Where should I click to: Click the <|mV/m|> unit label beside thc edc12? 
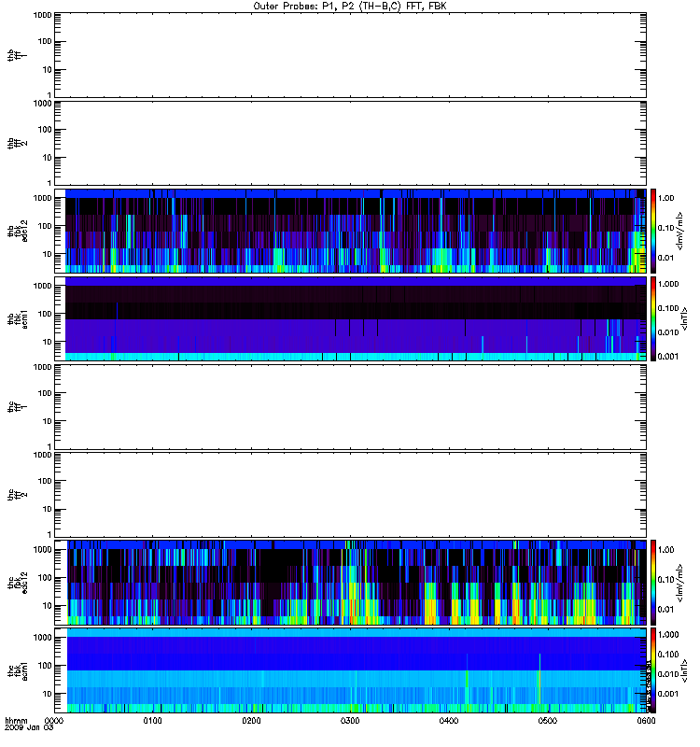tap(680, 583)
